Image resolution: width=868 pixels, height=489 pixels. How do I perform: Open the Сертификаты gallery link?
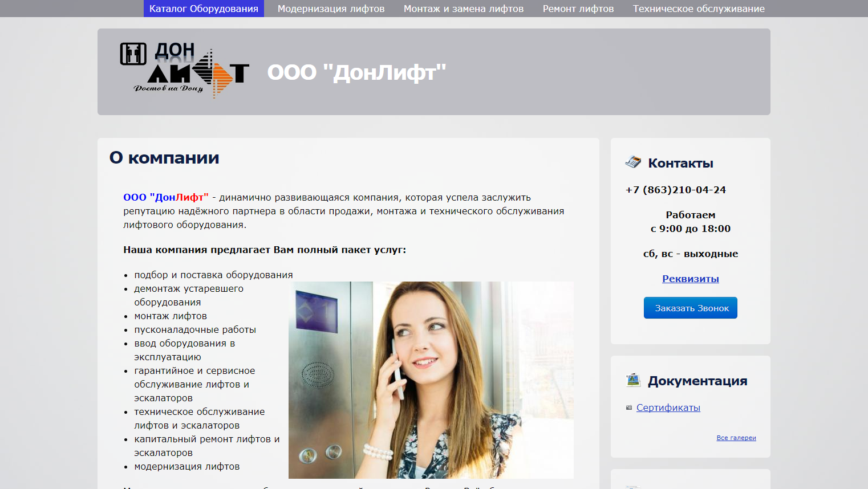[x=668, y=407]
